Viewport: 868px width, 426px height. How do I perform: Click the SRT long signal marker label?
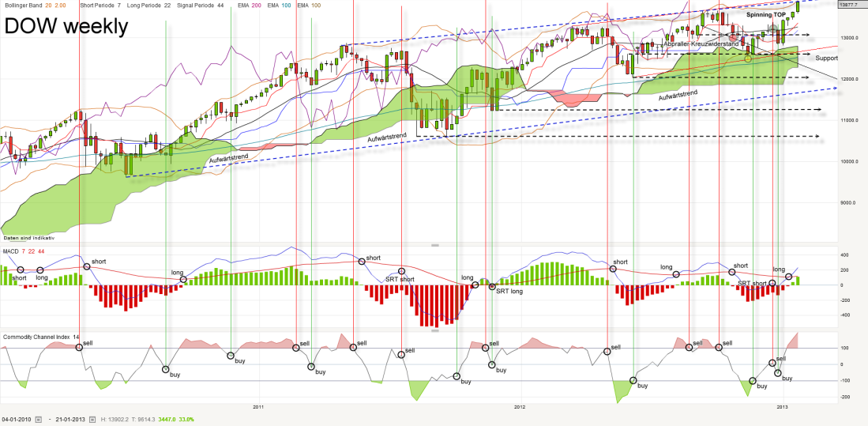tap(509, 292)
